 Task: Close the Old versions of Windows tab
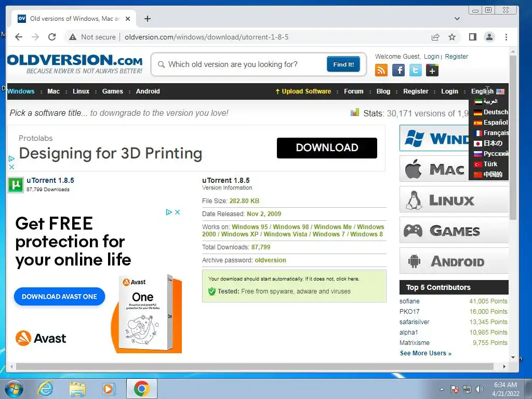click(x=128, y=19)
